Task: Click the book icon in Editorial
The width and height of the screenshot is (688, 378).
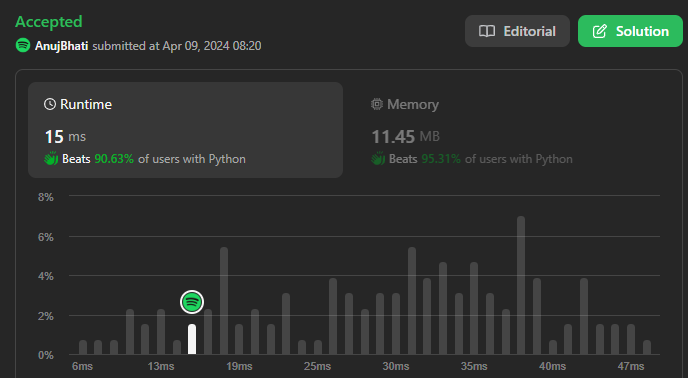Action: point(487,31)
